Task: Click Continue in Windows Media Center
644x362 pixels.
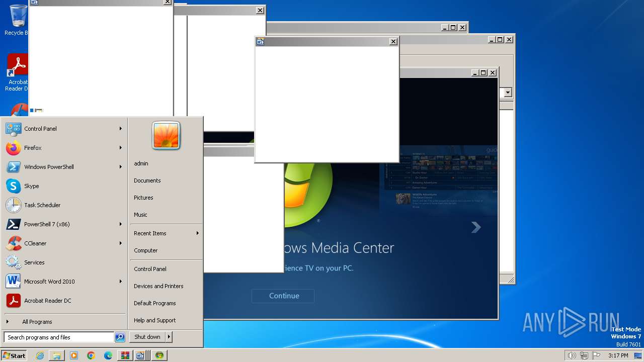Action: coord(283,296)
